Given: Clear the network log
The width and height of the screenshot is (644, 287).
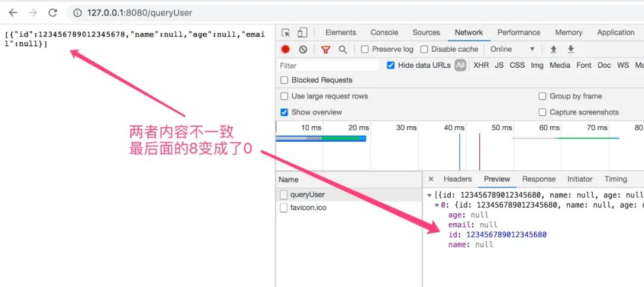Looking at the screenshot, I should point(303,49).
